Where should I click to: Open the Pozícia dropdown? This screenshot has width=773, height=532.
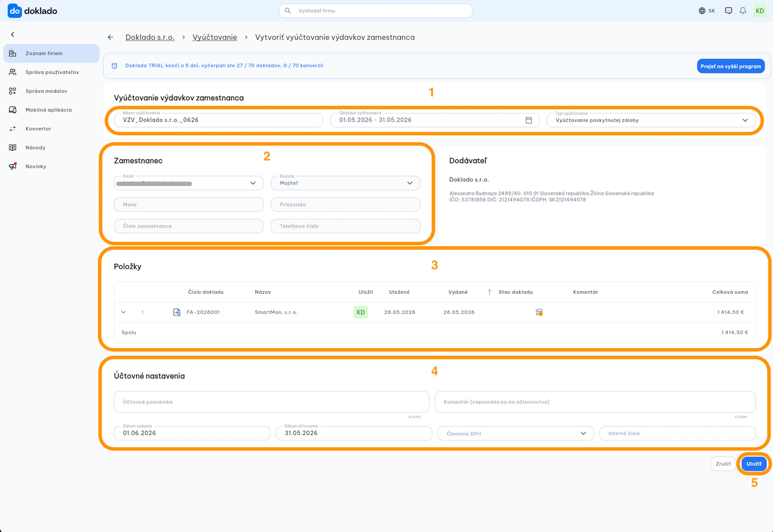346,183
